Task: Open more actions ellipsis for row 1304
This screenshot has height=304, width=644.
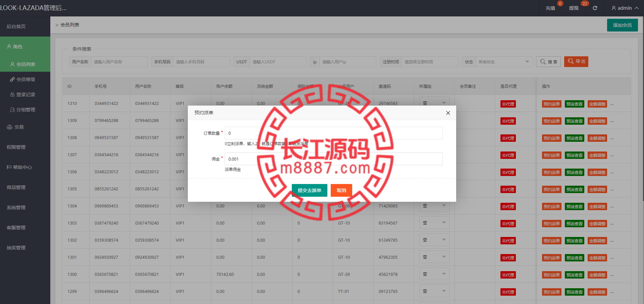Action: (x=612, y=207)
